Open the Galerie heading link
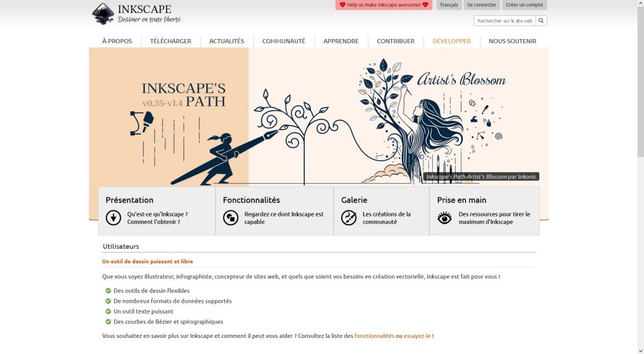Screen dimensions: 644x354 (354, 200)
